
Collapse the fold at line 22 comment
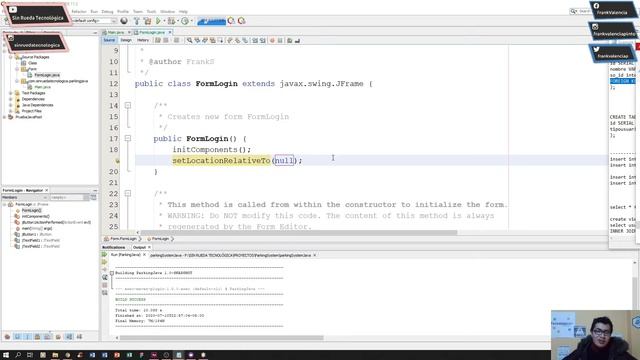(x=128, y=193)
